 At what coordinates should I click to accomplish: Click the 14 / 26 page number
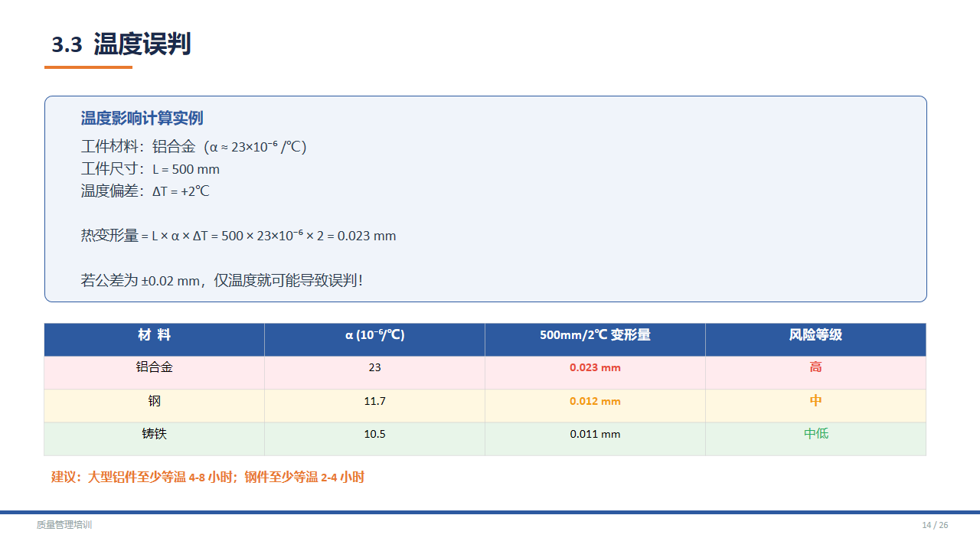(x=935, y=525)
